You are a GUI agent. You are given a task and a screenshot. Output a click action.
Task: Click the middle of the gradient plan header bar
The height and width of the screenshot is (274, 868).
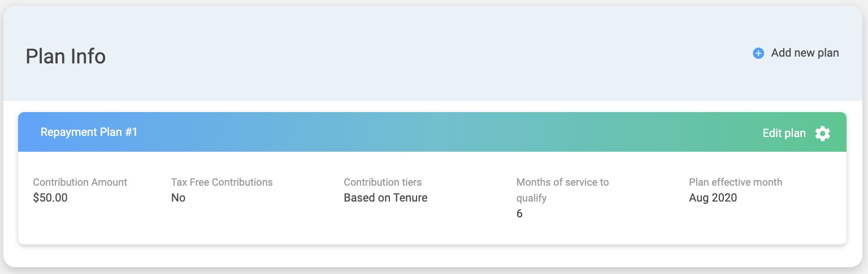click(432, 132)
